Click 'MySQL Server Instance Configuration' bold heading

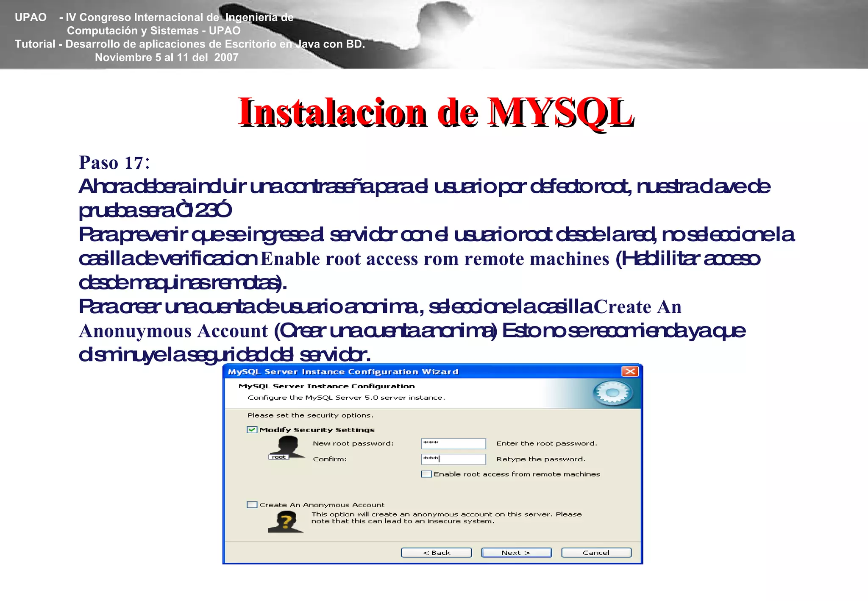(x=326, y=386)
